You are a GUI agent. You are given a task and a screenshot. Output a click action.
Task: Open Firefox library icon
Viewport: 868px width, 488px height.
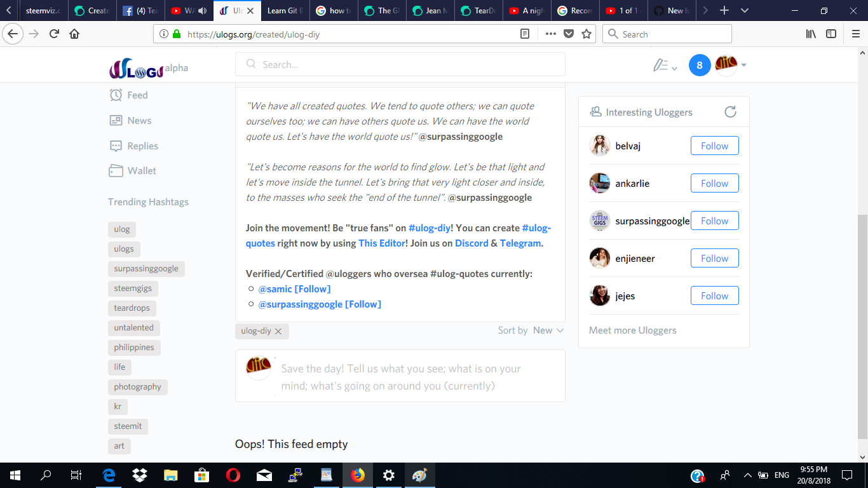click(811, 34)
